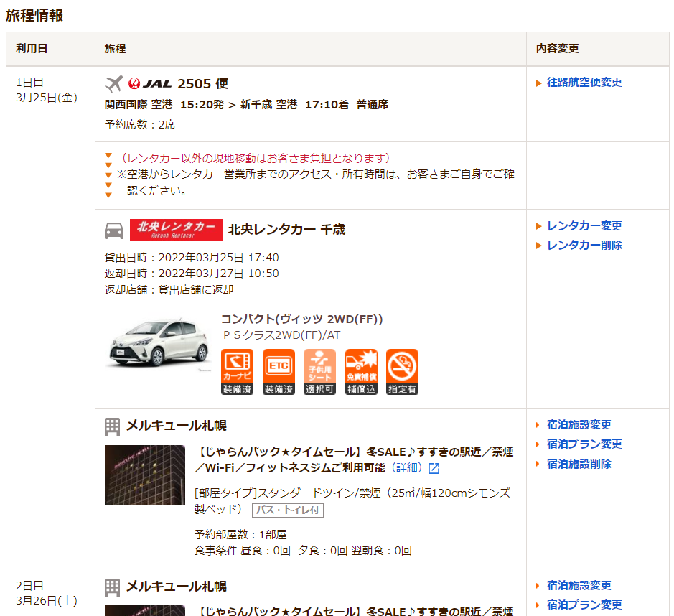
Task: Click the 普通席 seat class text
Action: point(373,104)
